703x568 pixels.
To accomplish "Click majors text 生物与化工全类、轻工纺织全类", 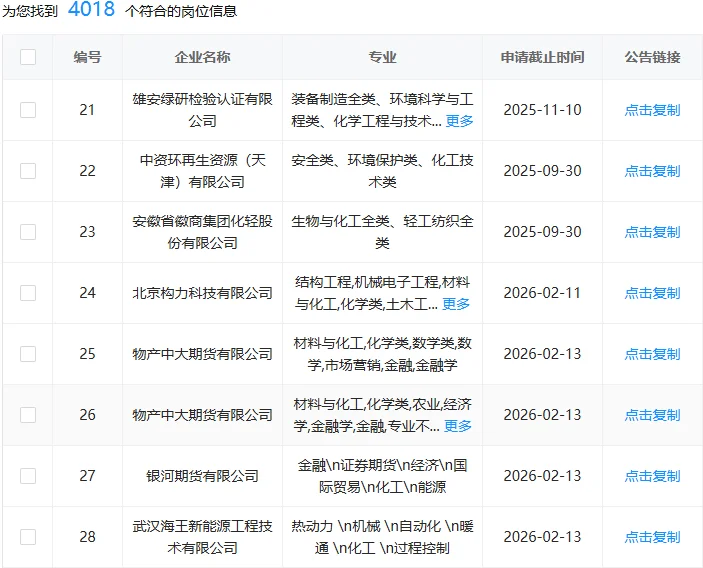I will [x=382, y=232].
